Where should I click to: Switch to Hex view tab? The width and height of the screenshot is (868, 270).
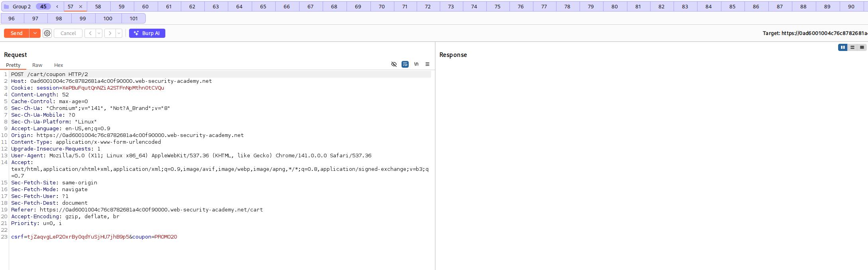pyautogui.click(x=59, y=65)
